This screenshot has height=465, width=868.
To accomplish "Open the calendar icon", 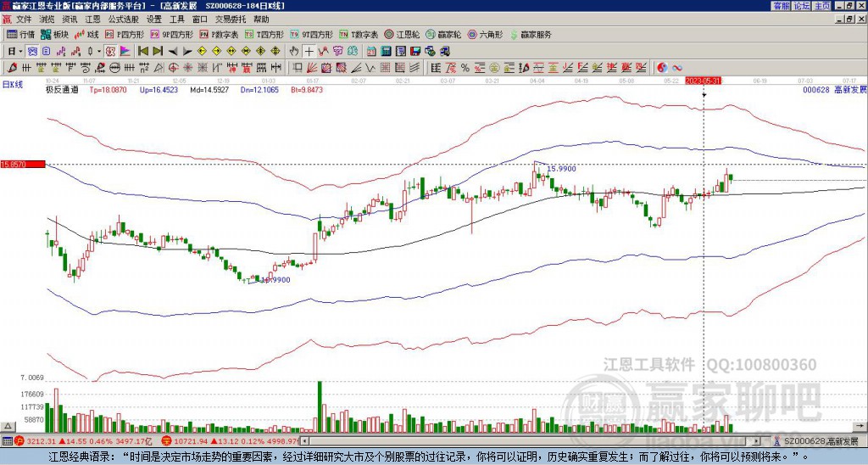I will pyautogui.click(x=371, y=52).
